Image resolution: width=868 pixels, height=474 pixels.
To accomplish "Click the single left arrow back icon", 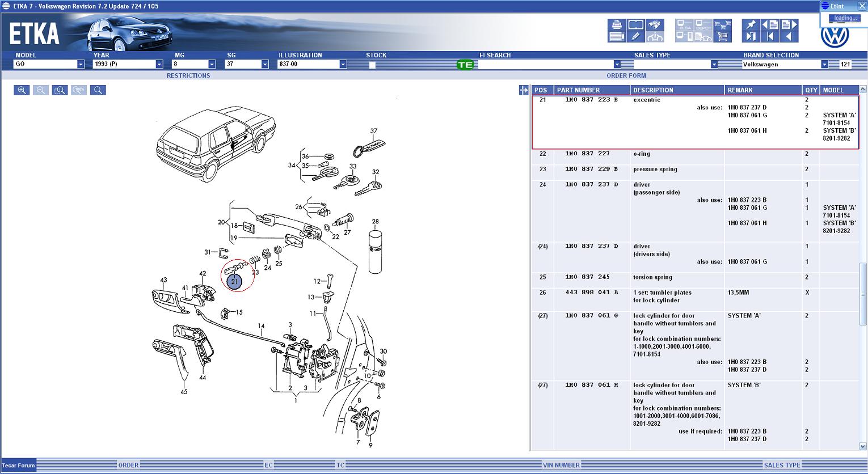I will click(x=790, y=37).
